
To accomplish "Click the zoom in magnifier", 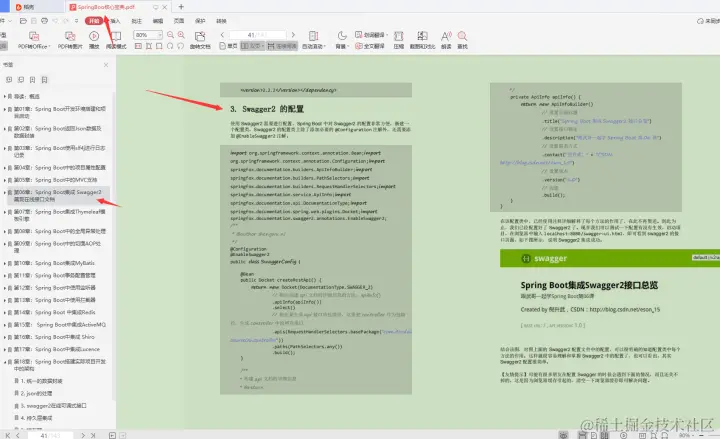I will pyautogui.click(x=181, y=35).
